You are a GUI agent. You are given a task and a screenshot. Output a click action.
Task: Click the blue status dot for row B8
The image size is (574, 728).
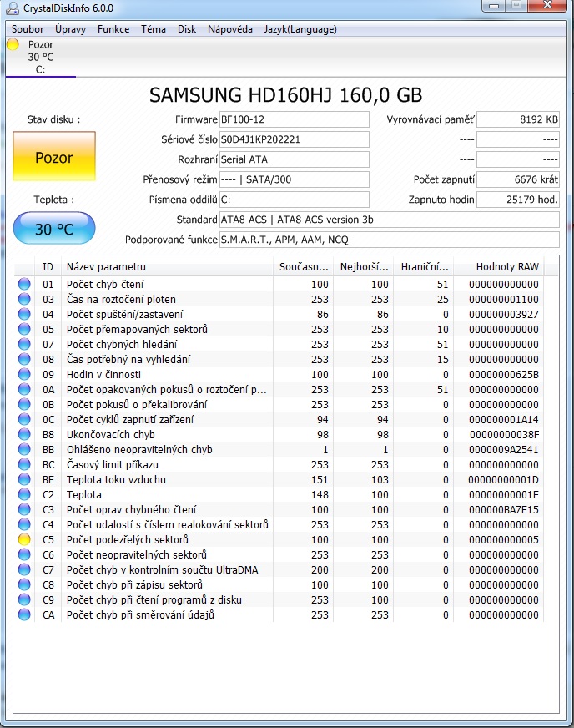[x=24, y=435]
